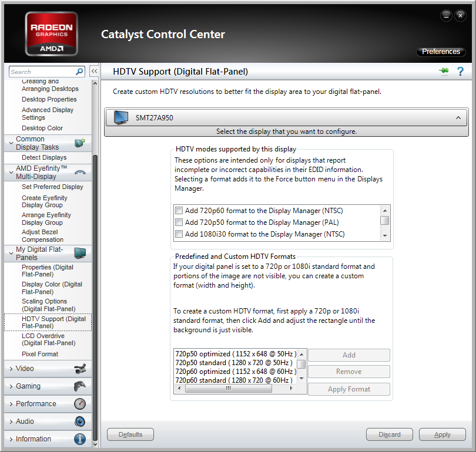
Task: Click the green pin hotkey icon
Action: pyautogui.click(x=444, y=71)
